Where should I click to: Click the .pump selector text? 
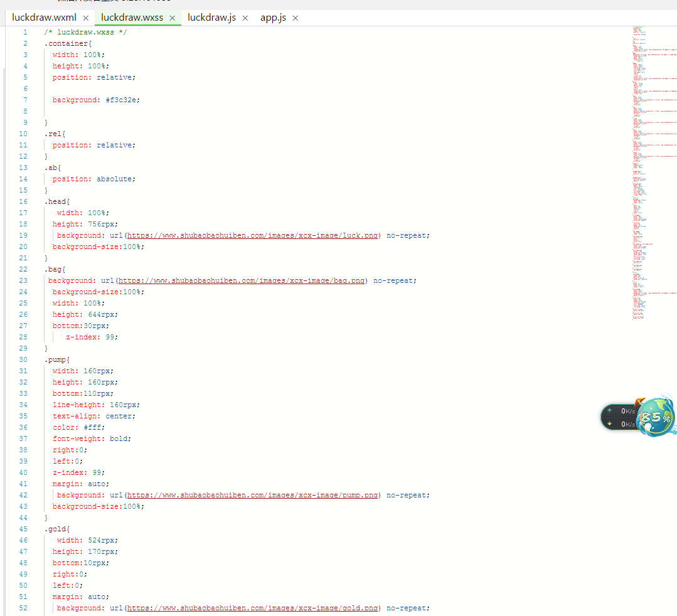click(56, 359)
